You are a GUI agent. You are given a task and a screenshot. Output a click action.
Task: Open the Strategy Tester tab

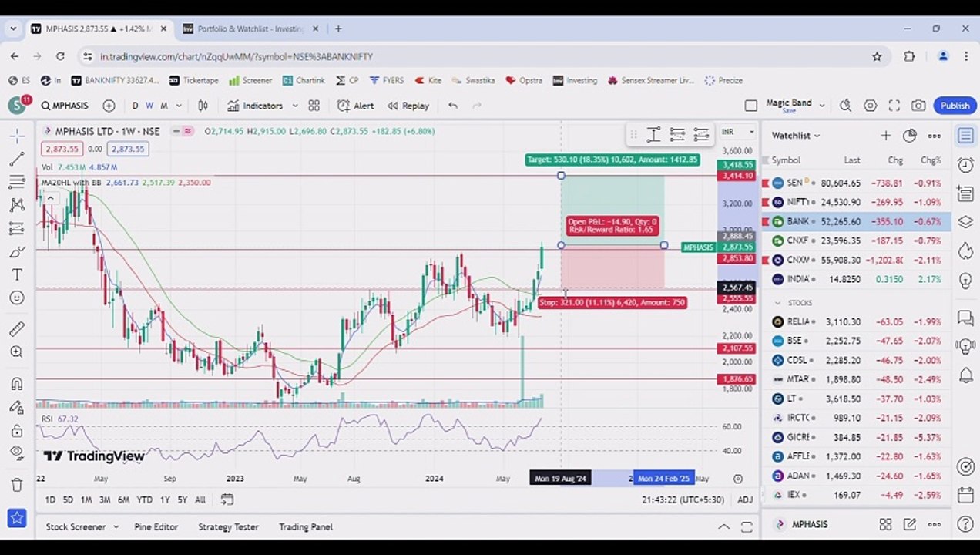[228, 527]
